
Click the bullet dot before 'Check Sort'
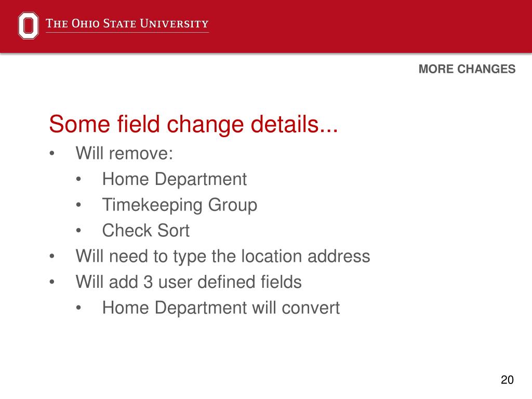click(78, 231)
